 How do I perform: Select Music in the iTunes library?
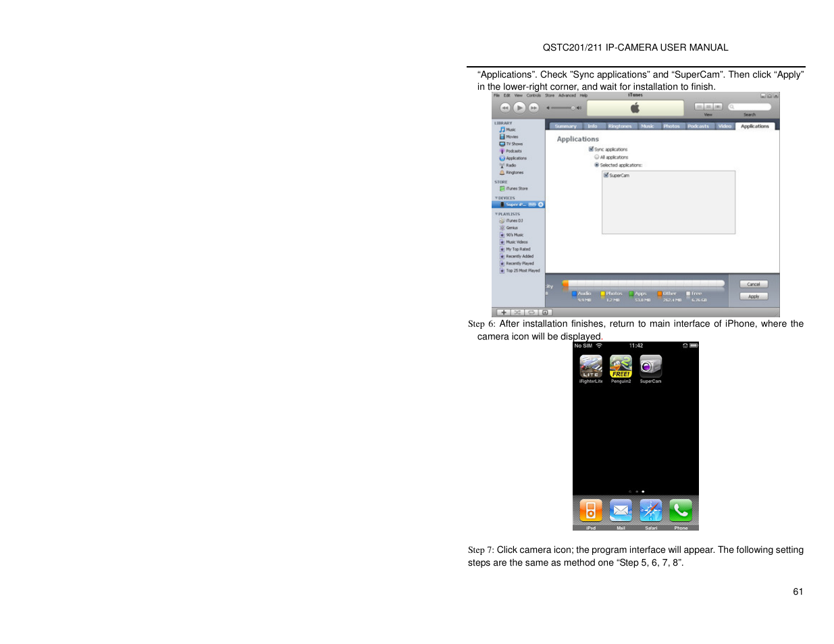(x=508, y=130)
